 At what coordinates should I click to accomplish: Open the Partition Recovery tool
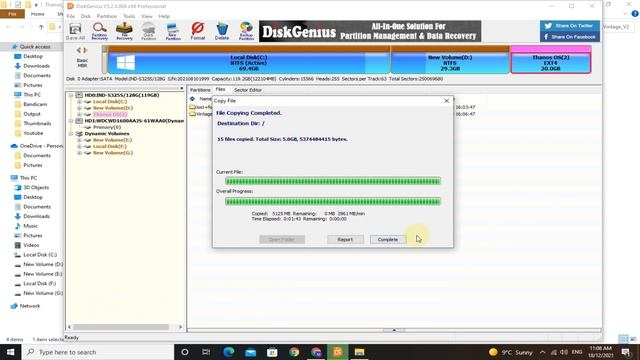pyautogui.click(x=100, y=31)
